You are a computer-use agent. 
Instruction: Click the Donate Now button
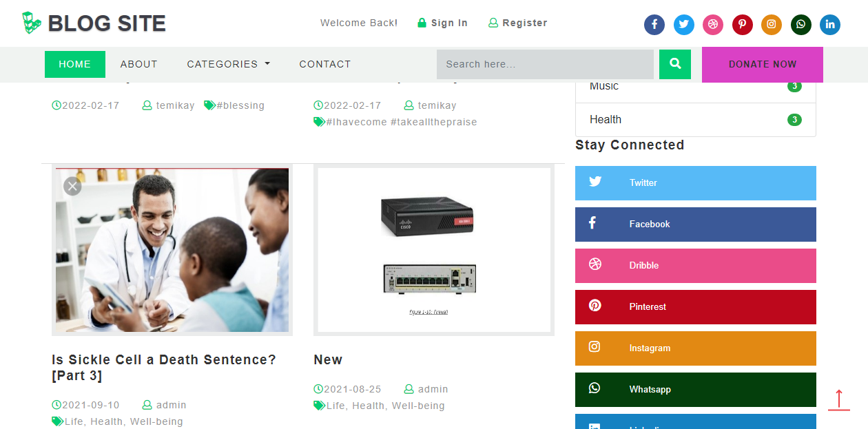(x=763, y=65)
